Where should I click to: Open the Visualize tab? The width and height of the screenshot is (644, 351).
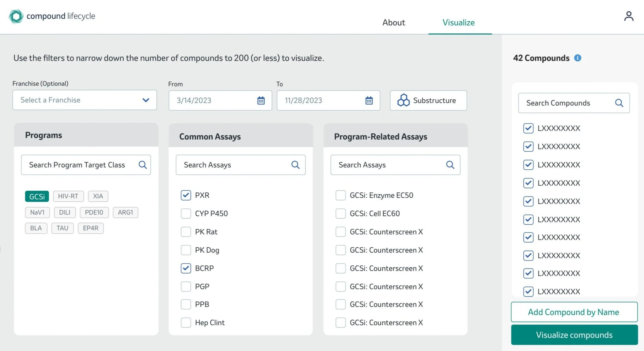click(x=459, y=23)
